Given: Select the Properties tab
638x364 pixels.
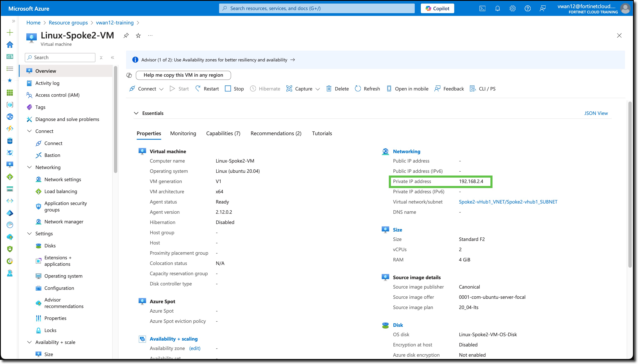Looking at the screenshot, I should point(149,134).
